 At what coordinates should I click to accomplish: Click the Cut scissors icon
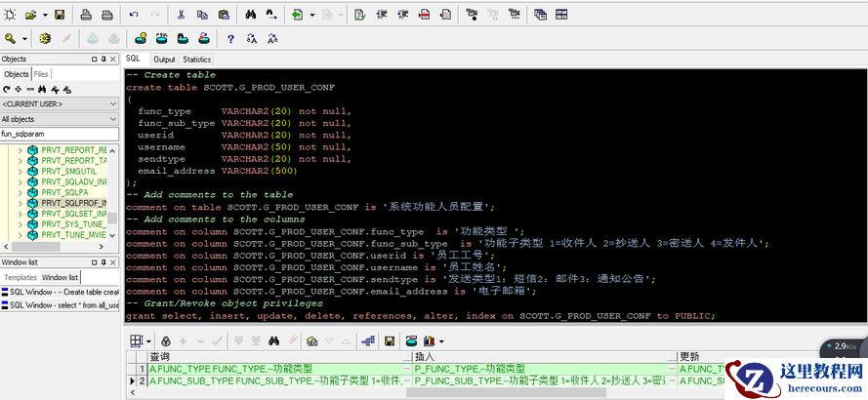181,15
